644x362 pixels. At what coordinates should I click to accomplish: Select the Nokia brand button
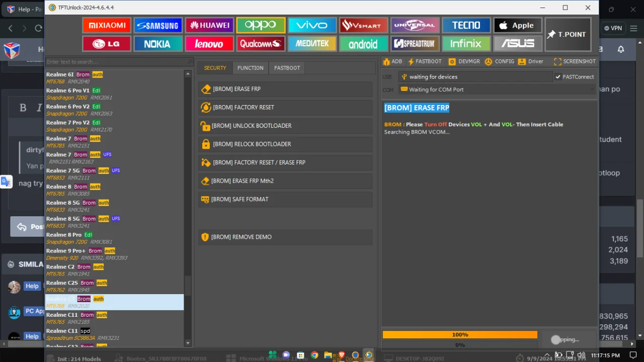coord(157,44)
